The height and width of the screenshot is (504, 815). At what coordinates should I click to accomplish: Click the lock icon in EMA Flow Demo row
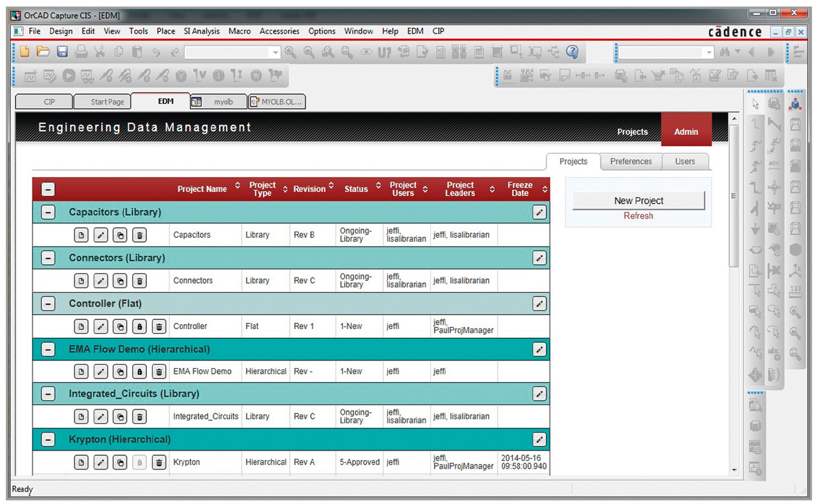[x=139, y=372]
